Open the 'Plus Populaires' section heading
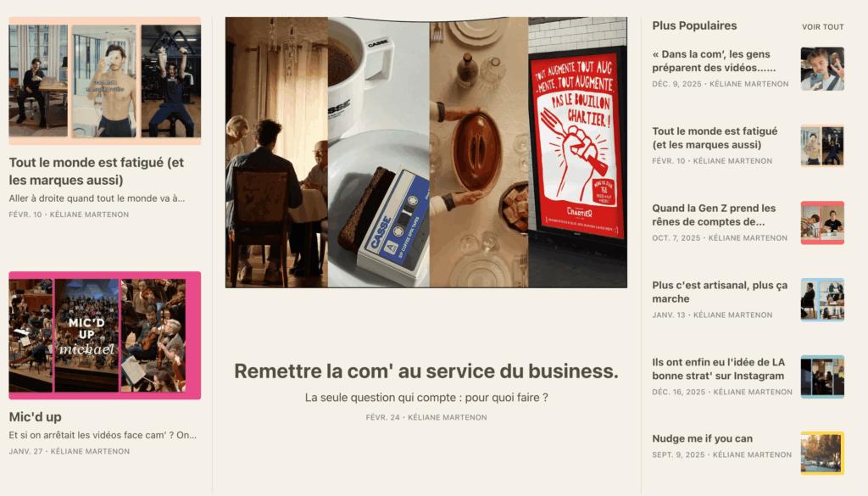Image resolution: width=868 pixels, height=496 pixels. [x=694, y=25]
